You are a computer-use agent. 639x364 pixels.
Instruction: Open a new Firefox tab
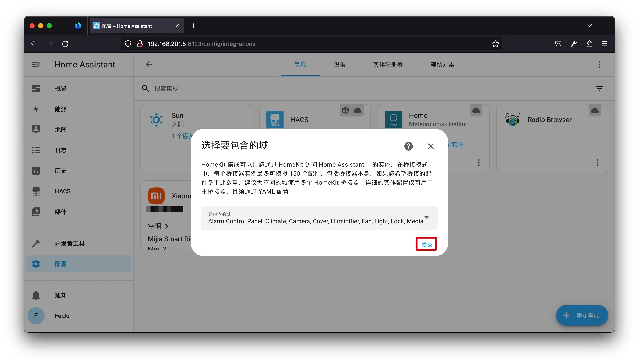click(193, 26)
